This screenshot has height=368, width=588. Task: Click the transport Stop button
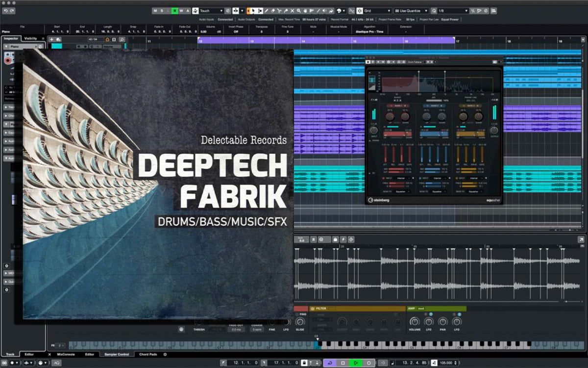coord(343,363)
